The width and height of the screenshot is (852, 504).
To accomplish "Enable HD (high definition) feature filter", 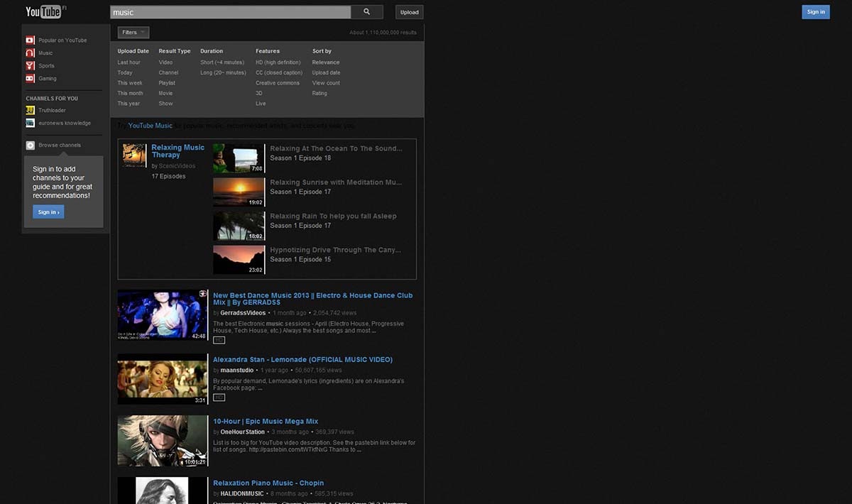I will [278, 62].
